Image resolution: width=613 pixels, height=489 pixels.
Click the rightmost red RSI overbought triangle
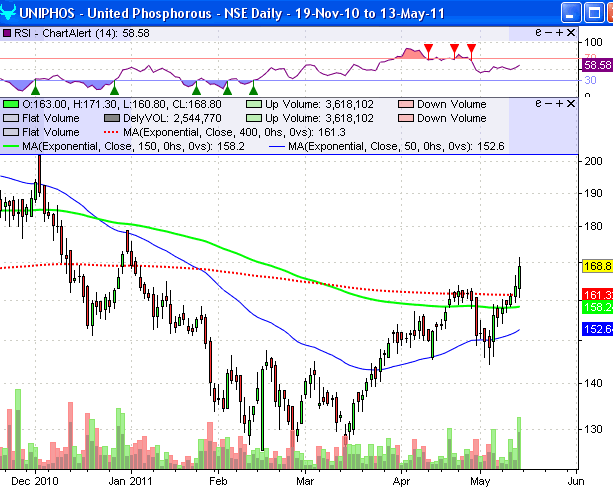(x=471, y=49)
